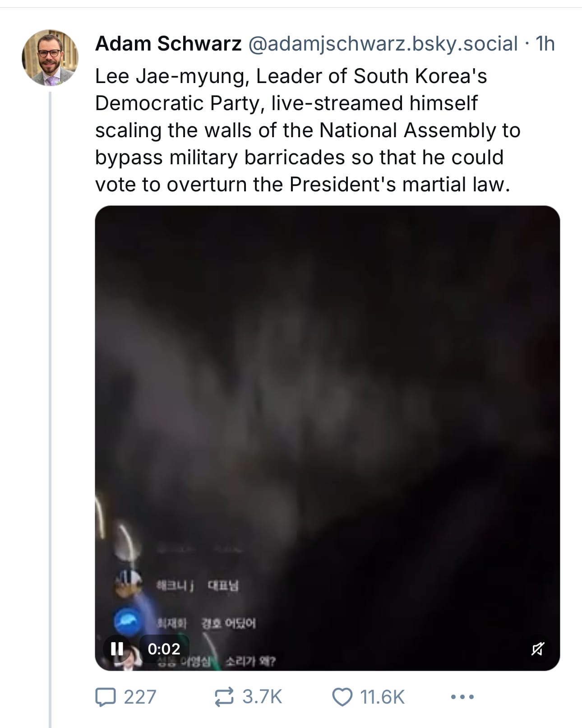Click the Adam Schwarz display name

click(x=168, y=44)
